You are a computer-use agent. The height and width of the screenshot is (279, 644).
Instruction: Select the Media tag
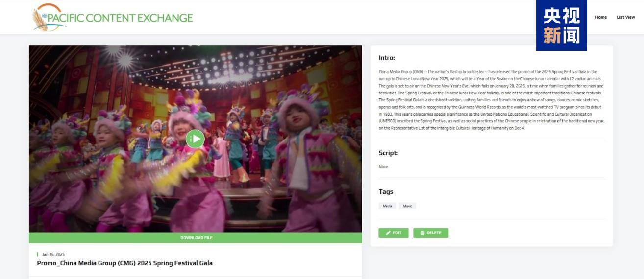[x=387, y=206]
